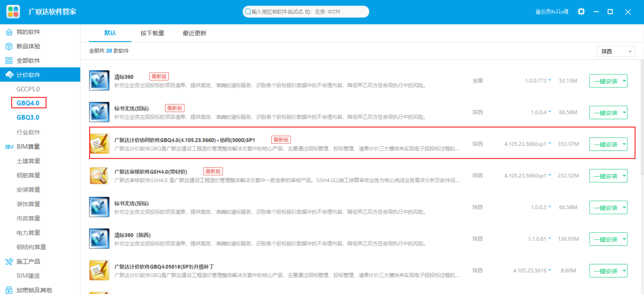Click the BIM算量 sidebar icon
The height and width of the screenshot is (294, 644).
[x=9, y=147]
